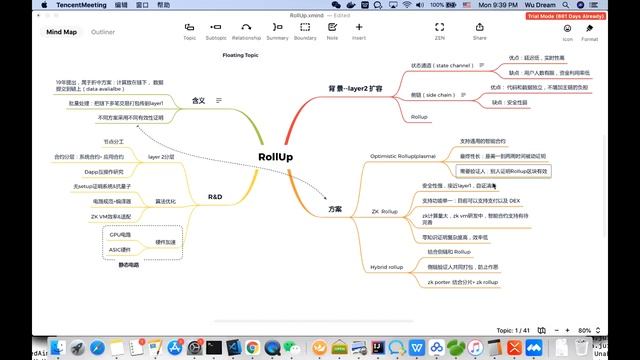Launch Finder from the Dock
Image resolution: width=640 pixels, height=360 pixels.
[58, 348]
